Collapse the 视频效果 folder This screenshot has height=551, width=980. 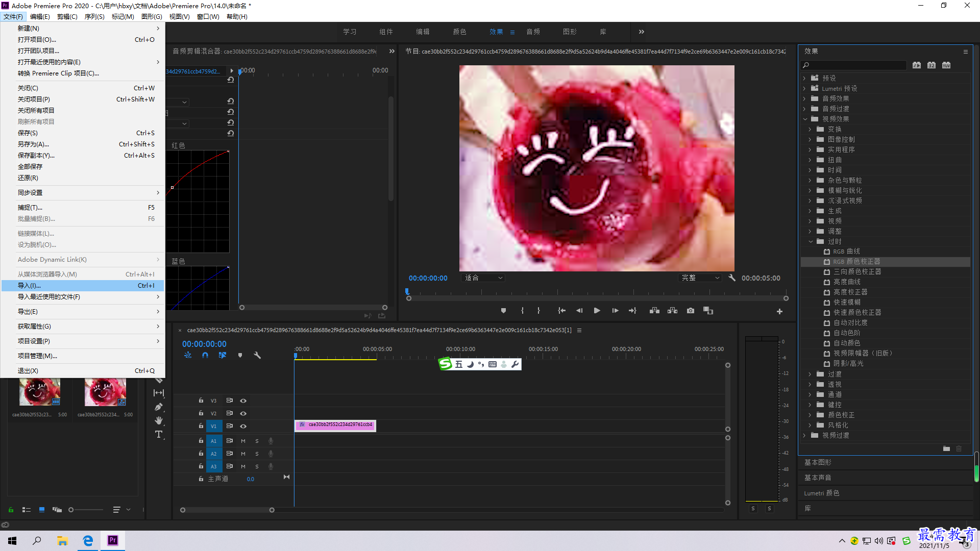805,119
